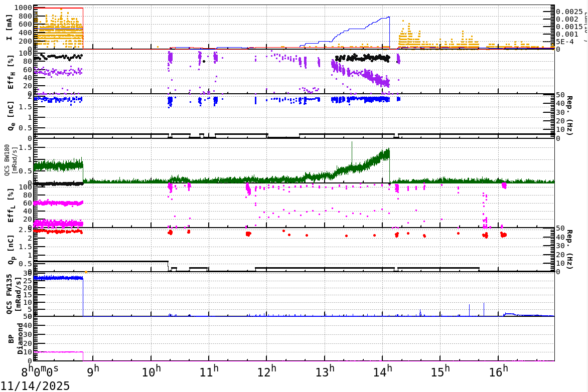
Task: Click the "800" tick on the I [mA] axis
Action: [x=26, y=16]
